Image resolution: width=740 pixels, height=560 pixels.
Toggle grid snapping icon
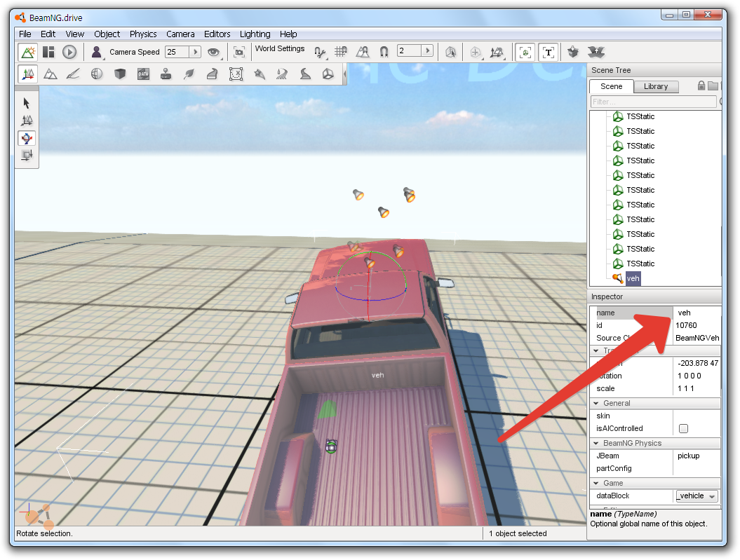click(x=341, y=52)
